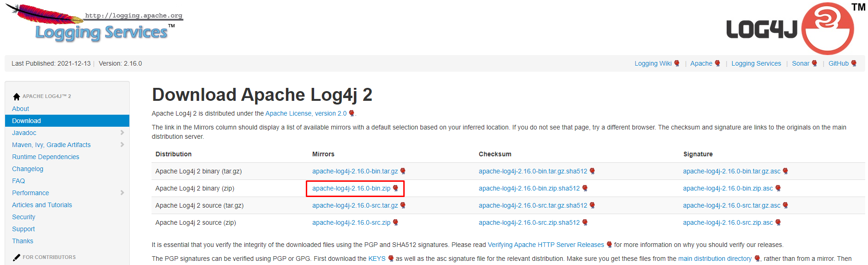The image size is (868, 265).
Task: Select the Download sidebar item
Action: (67, 121)
